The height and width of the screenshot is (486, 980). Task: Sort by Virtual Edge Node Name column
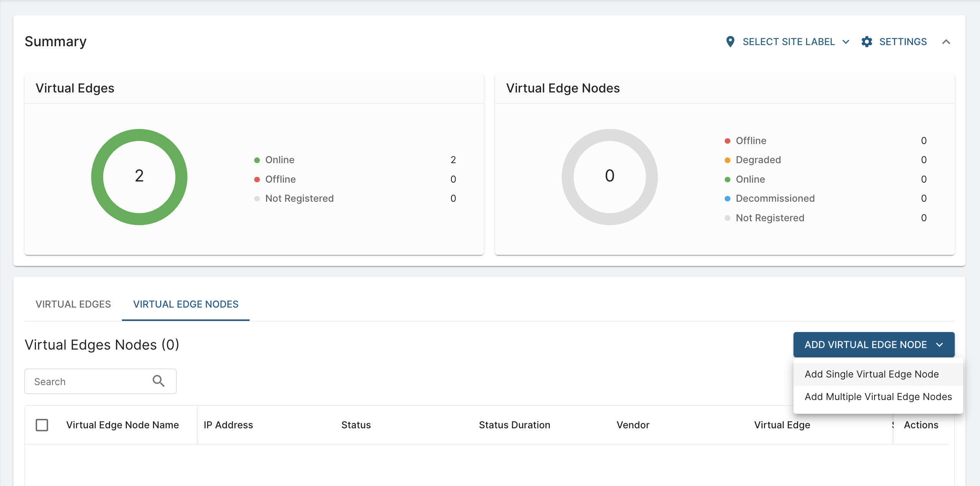122,425
